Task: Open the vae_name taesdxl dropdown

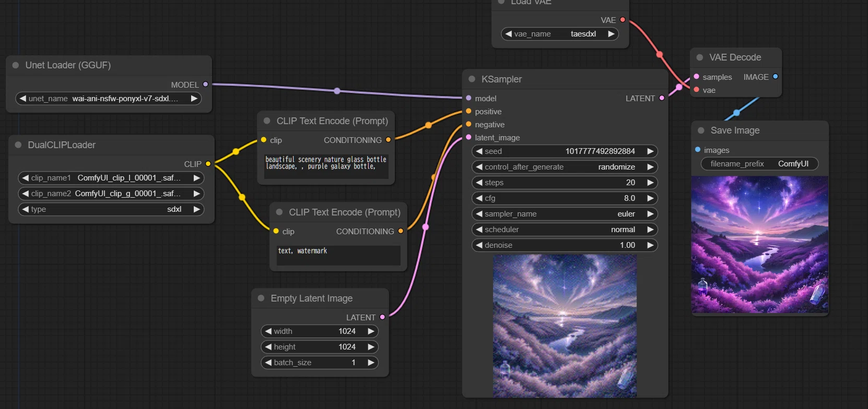Action: 560,34
